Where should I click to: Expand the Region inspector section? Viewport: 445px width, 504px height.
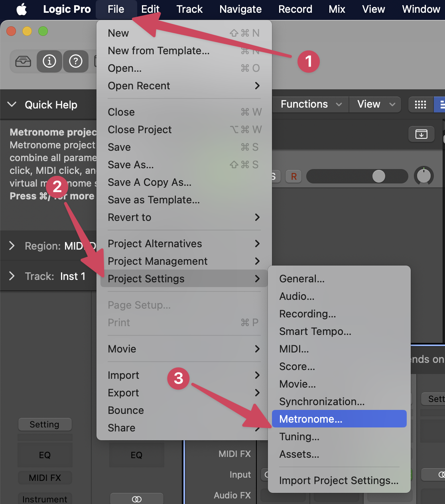[12, 246]
